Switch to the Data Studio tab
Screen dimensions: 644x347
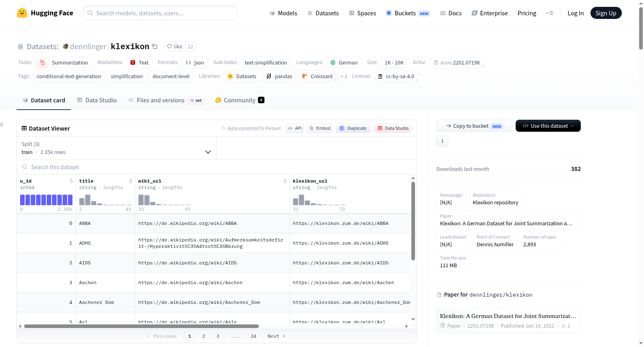point(97,100)
